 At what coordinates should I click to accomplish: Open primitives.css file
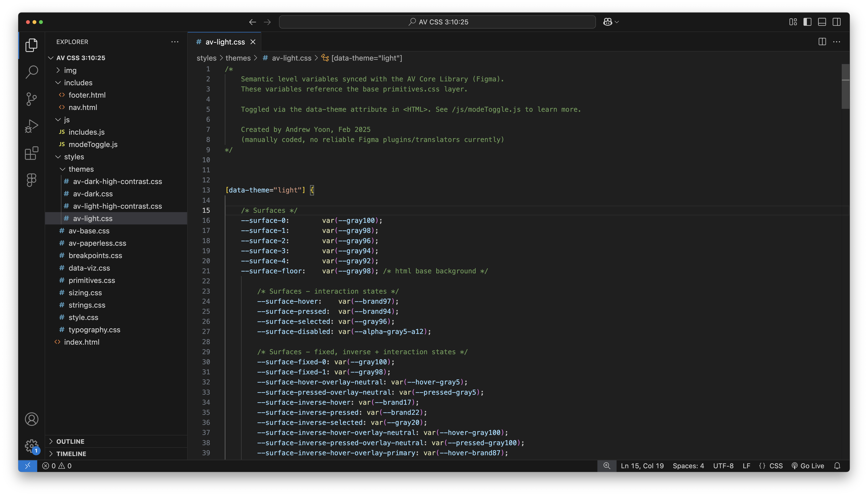click(x=116, y=280)
